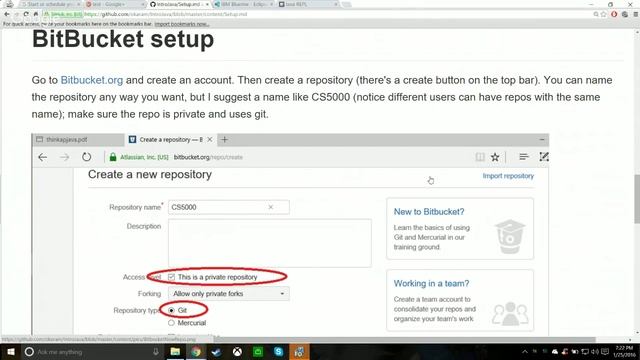The image size is (640, 360).
Task: Switch to the Google+ tab
Action: click(x=114, y=4)
